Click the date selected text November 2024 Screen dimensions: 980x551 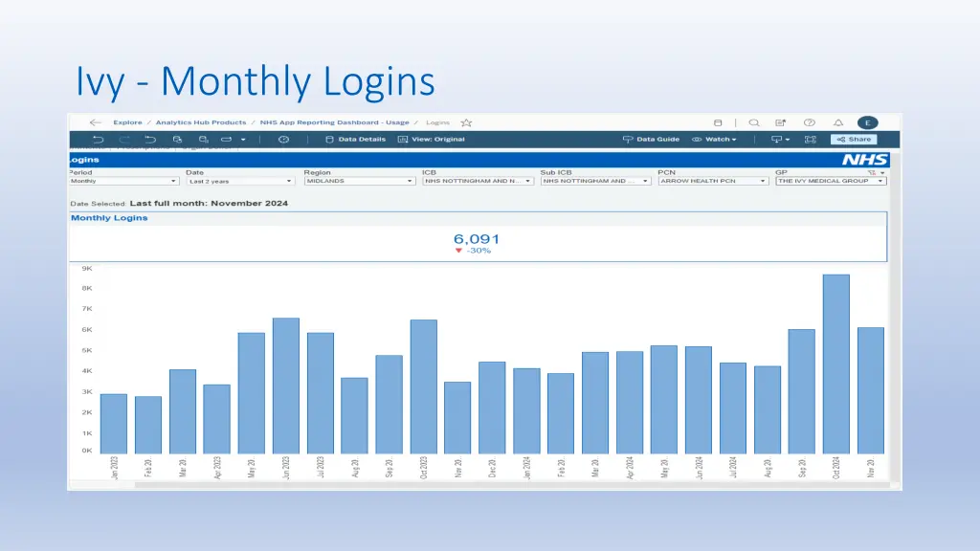[250, 203]
